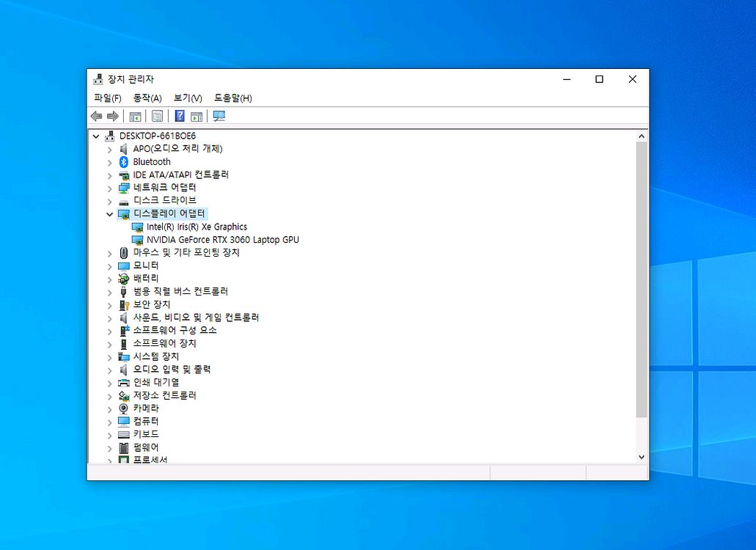Click the USB icon beside 범용 직렬 버스 컨트롤러

pyautogui.click(x=124, y=292)
